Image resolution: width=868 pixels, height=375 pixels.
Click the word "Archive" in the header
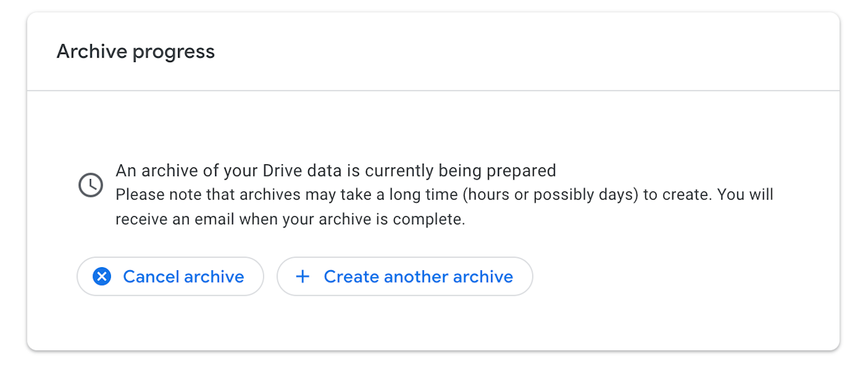92,51
